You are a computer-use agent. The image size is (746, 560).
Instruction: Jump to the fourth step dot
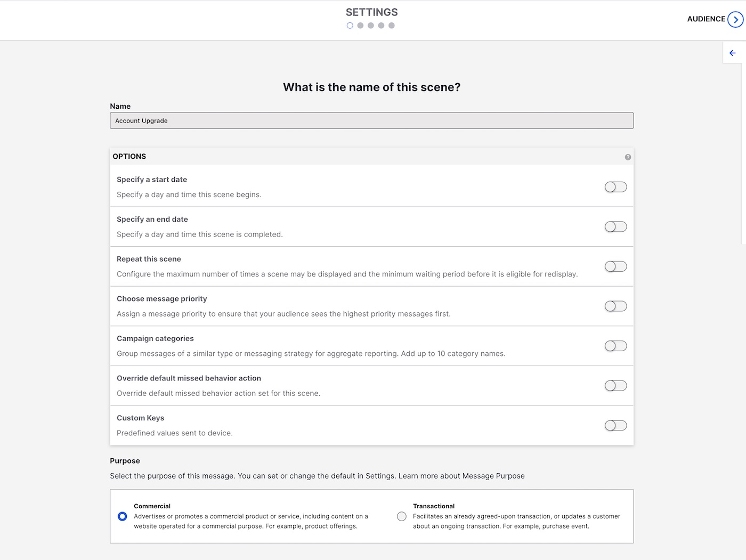[381, 26]
